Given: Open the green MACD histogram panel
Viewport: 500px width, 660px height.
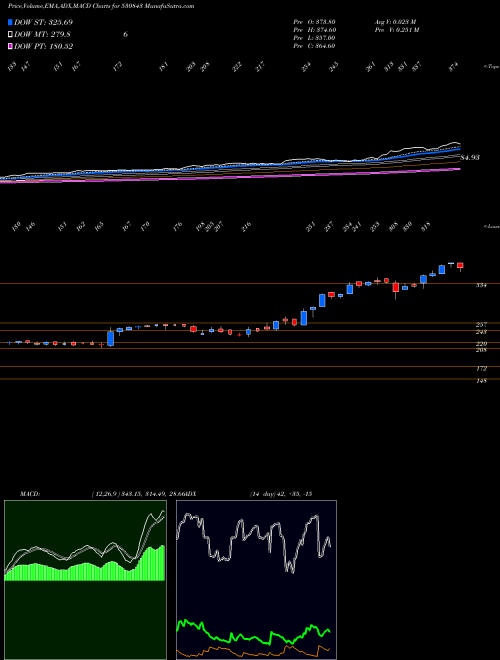Looking at the screenshot, I should [x=85, y=580].
